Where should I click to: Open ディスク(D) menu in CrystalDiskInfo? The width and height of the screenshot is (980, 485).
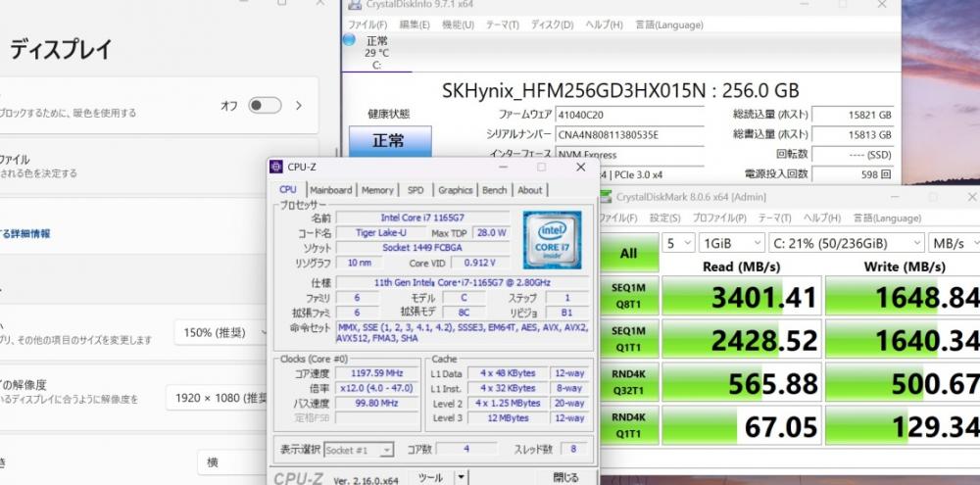point(552,25)
